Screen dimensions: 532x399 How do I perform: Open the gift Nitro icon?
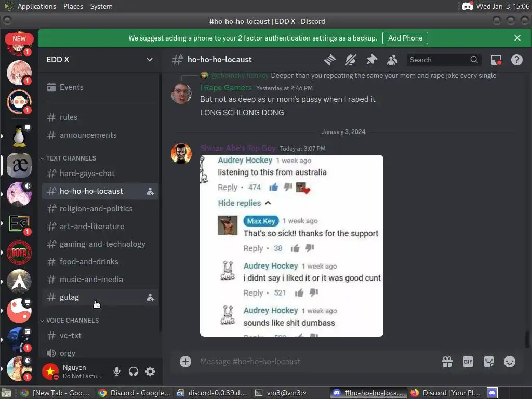pos(447,362)
